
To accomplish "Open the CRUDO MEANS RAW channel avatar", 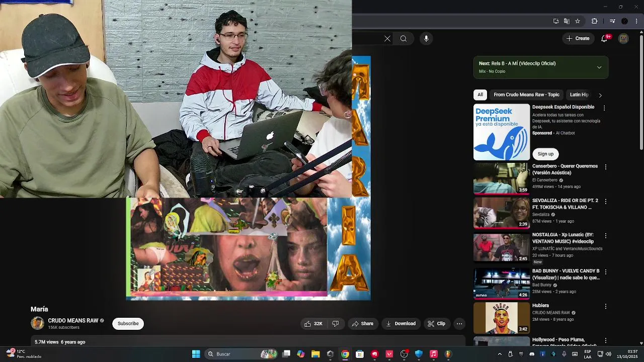I will point(37,323).
